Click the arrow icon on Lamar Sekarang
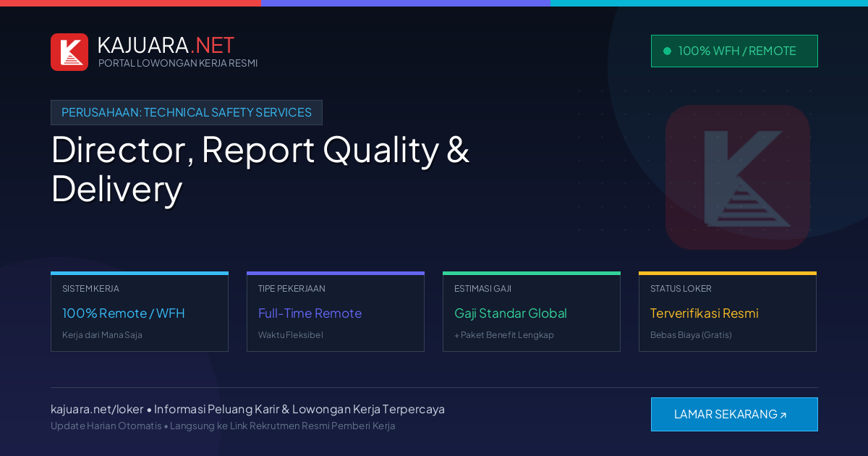This screenshot has height=456, width=868. tap(783, 415)
